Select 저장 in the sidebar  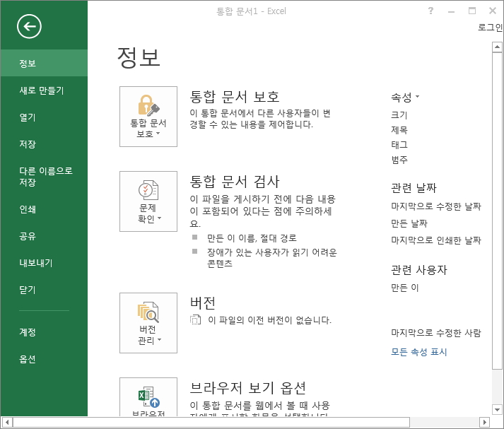44,144
